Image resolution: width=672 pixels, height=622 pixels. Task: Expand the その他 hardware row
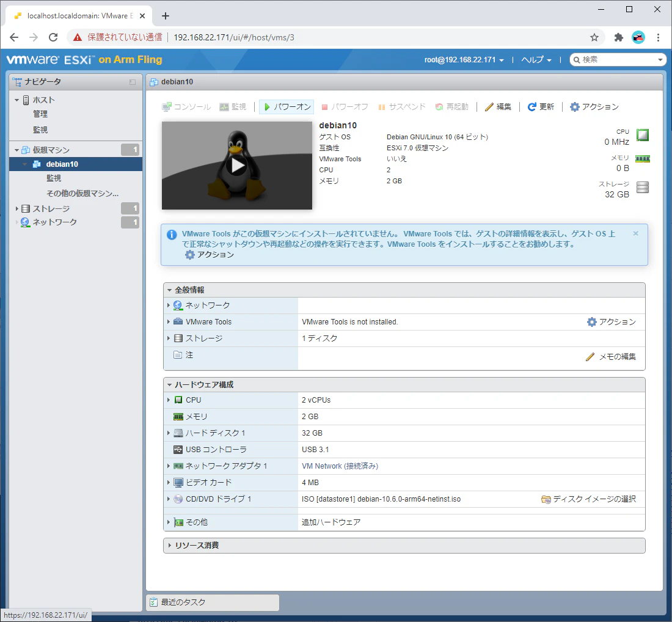(x=169, y=522)
